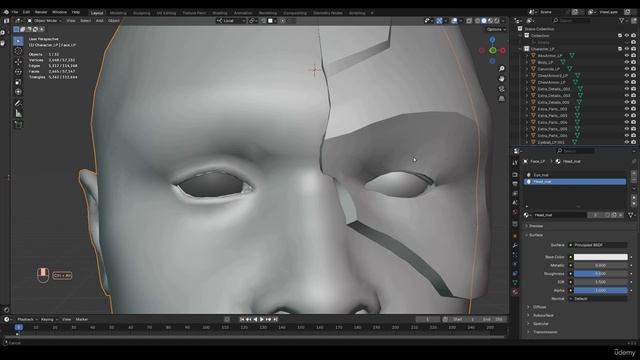Adjust the Roughness slider
The image size is (640, 360).
600,273
